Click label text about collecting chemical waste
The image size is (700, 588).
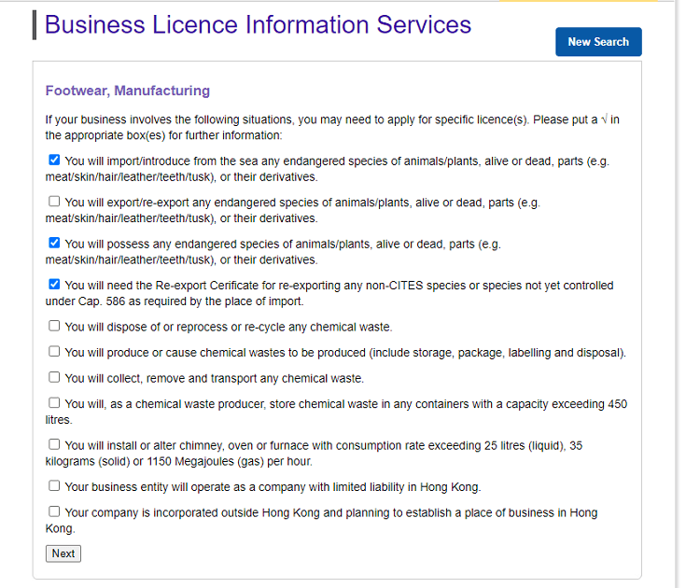click(x=215, y=379)
